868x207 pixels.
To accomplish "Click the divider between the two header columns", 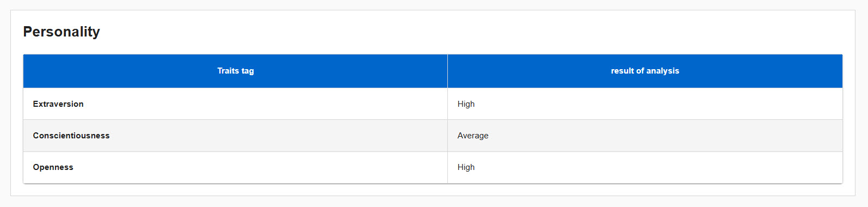I will (x=447, y=71).
